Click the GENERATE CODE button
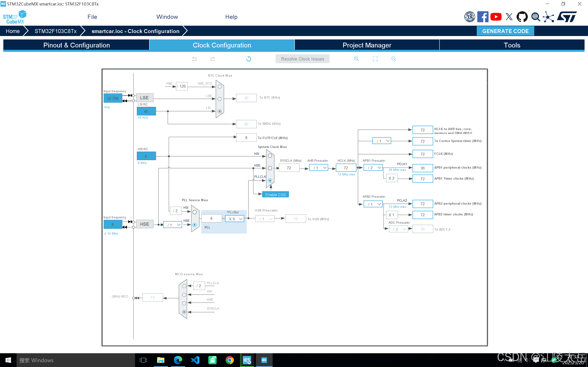 tap(505, 31)
